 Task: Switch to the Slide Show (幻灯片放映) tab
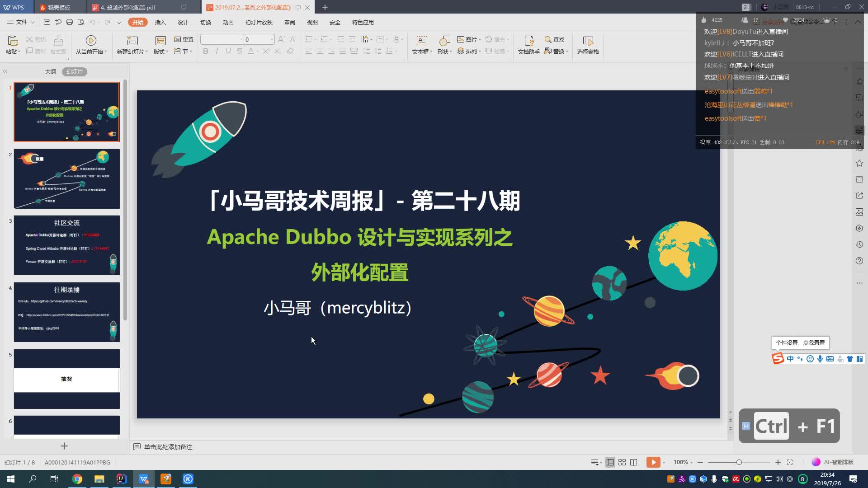pos(259,22)
